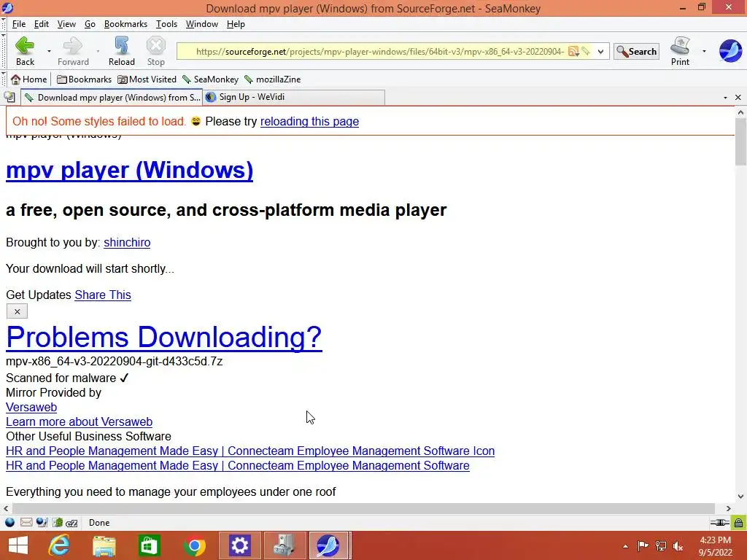Click the grayed Forward arrow button

coord(73,51)
